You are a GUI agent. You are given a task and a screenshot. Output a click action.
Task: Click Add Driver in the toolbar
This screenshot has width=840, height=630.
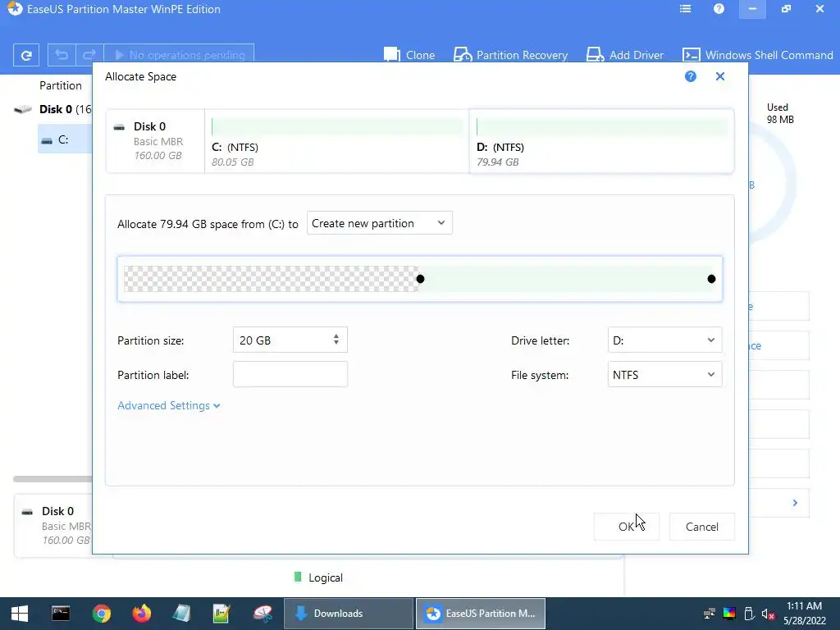pos(625,55)
